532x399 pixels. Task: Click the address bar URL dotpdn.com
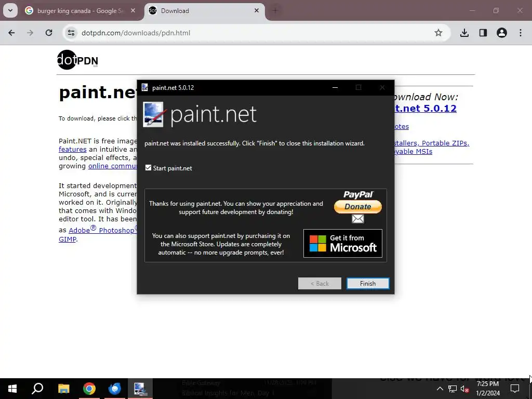coord(136,33)
